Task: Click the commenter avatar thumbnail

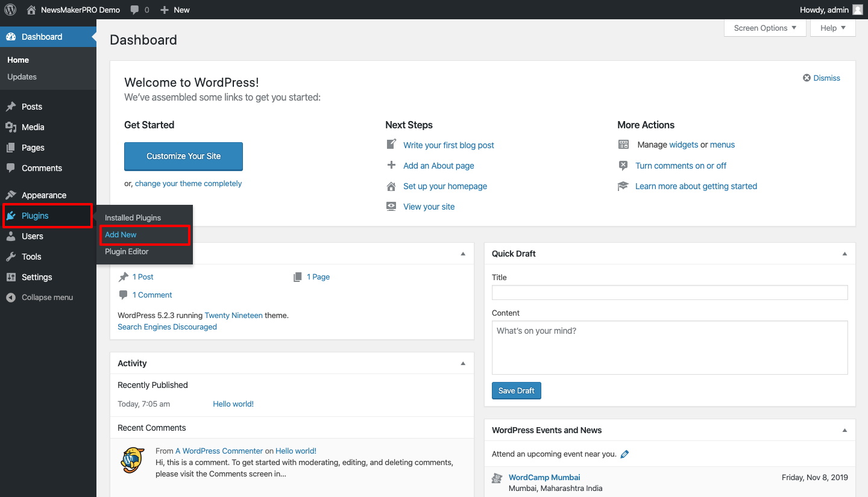Action: tap(133, 460)
